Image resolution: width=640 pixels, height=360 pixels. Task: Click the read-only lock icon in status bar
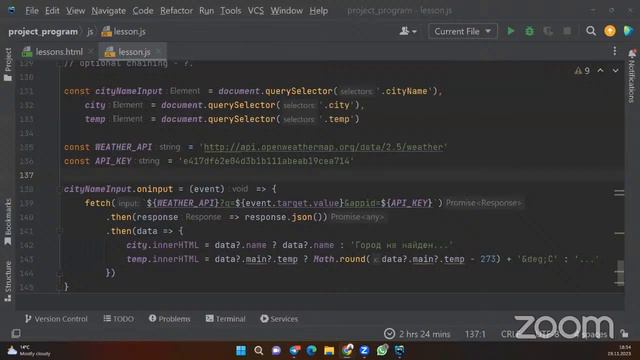click(x=624, y=334)
